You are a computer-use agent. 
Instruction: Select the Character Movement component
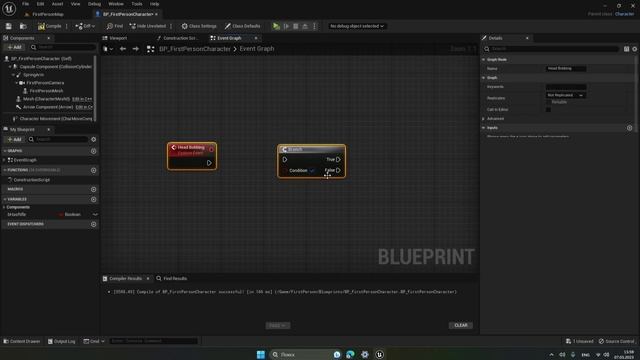pyautogui.click(x=56, y=119)
